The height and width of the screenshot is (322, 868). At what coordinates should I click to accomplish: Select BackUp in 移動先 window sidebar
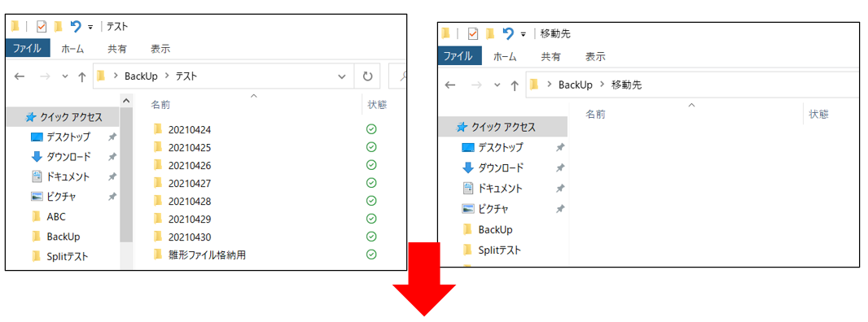click(495, 229)
